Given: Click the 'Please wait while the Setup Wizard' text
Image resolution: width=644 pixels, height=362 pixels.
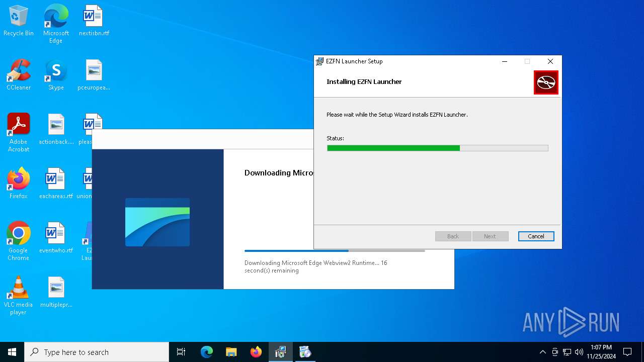Looking at the screenshot, I should [397, 115].
